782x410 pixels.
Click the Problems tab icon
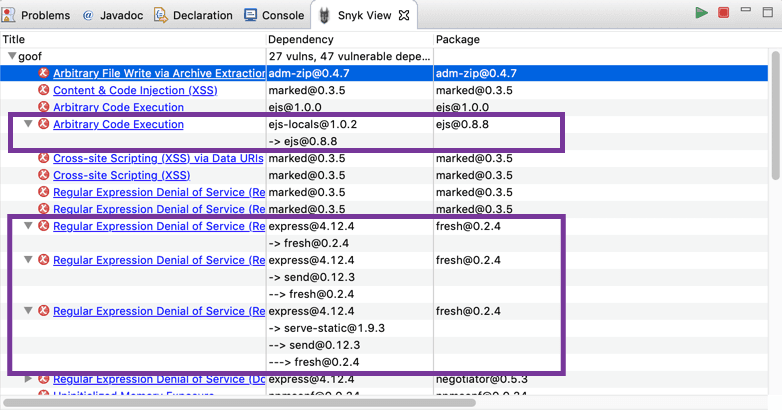(8, 15)
